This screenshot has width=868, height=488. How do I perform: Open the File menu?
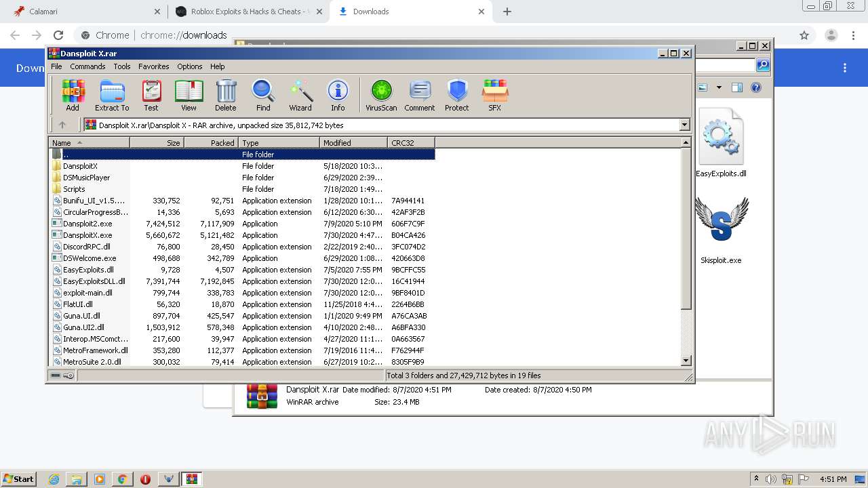coord(56,66)
